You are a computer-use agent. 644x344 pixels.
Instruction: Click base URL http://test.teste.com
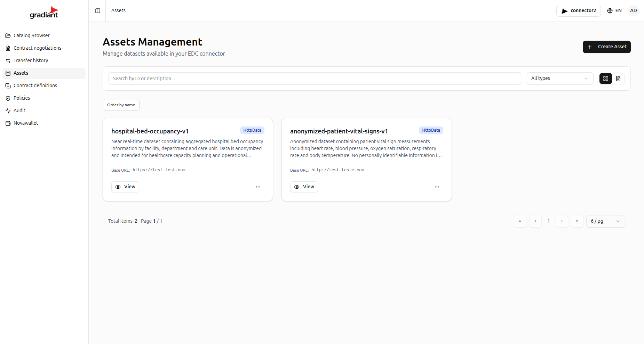[338, 170]
